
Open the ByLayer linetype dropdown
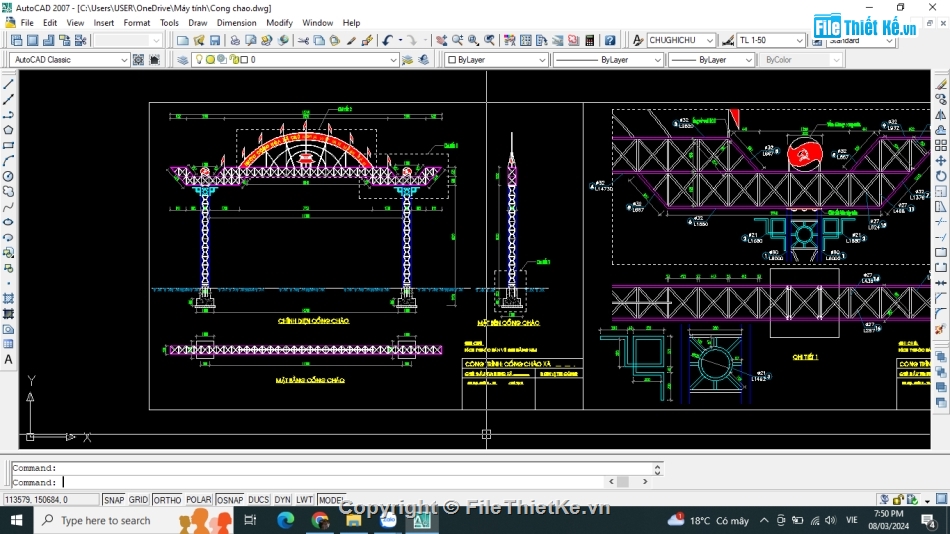(x=657, y=60)
